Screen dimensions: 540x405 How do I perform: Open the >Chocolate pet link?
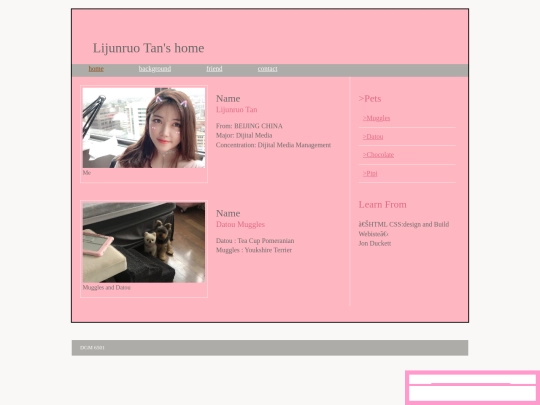tap(378, 155)
